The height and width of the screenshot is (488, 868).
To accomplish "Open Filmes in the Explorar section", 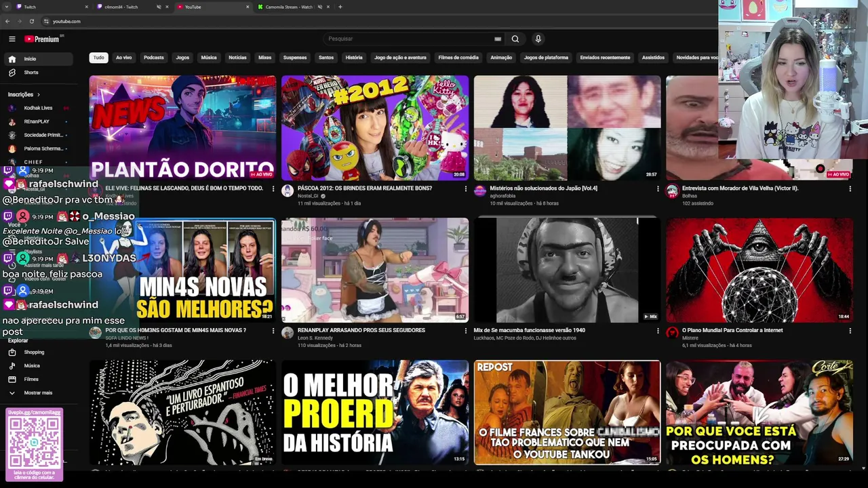I will click(38, 380).
